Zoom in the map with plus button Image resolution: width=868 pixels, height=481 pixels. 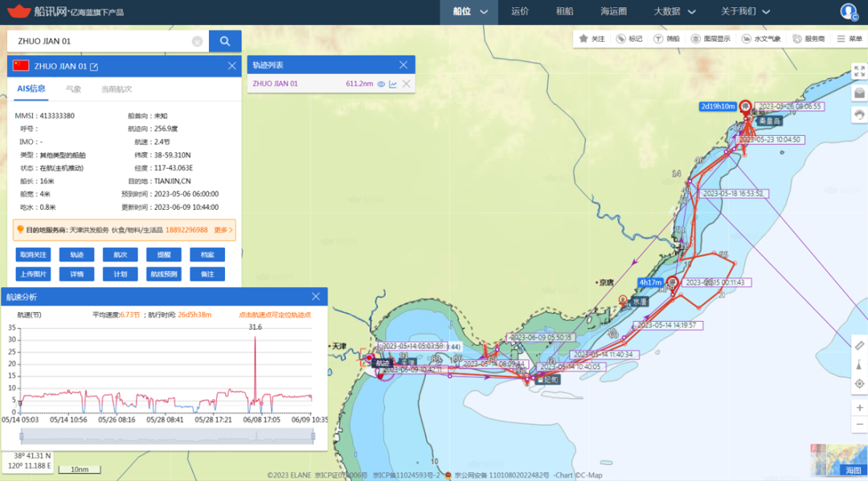(859, 408)
